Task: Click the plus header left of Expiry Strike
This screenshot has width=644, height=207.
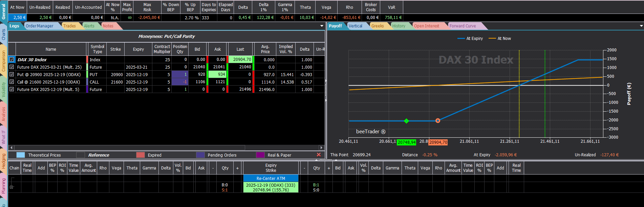Action: pyautogui.click(x=237, y=168)
